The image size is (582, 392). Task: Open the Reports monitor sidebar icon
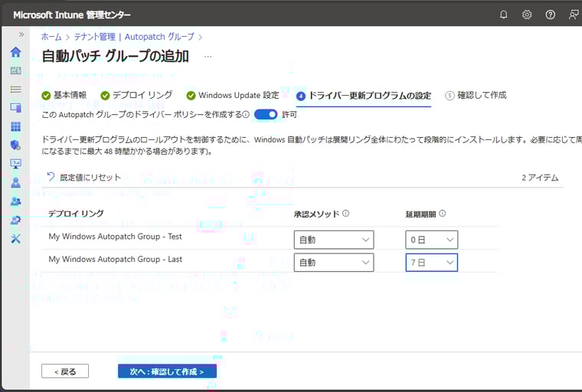15,164
